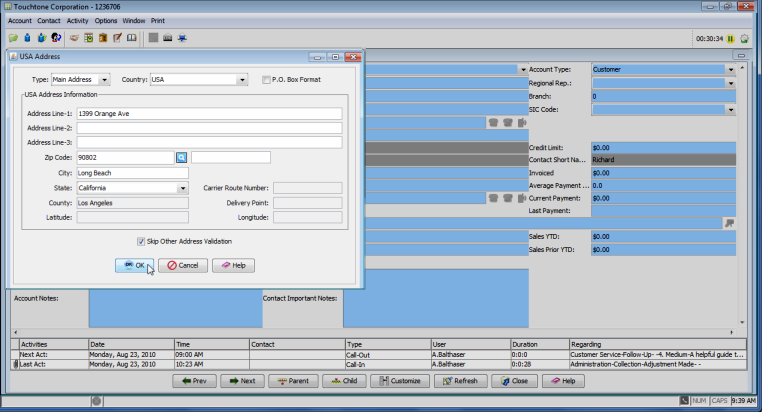Click the pin icon below Last Payment
The image size is (762, 412).
[x=729, y=223]
